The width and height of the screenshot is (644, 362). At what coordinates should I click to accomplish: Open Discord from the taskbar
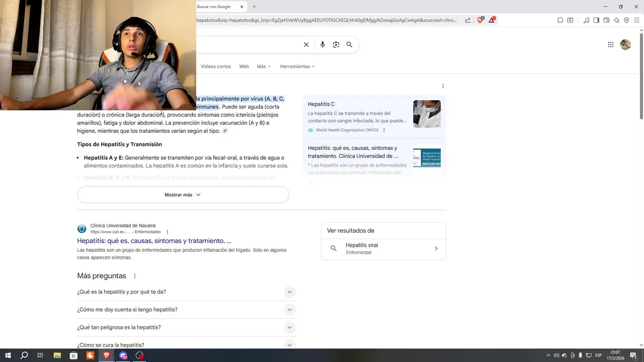coord(123,355)
